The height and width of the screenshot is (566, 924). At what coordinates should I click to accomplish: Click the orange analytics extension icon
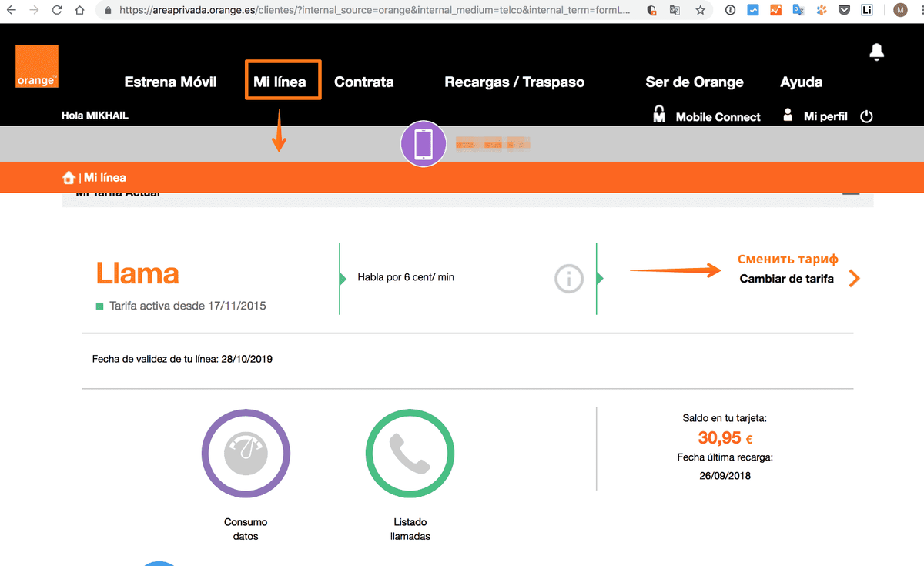coord(775,11)
